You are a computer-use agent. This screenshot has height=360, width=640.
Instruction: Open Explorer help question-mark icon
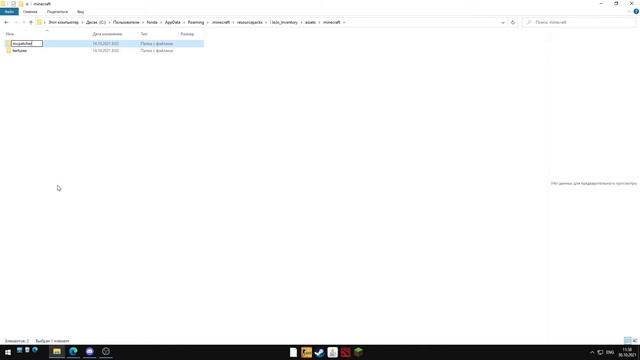click(x=636, y=12)
